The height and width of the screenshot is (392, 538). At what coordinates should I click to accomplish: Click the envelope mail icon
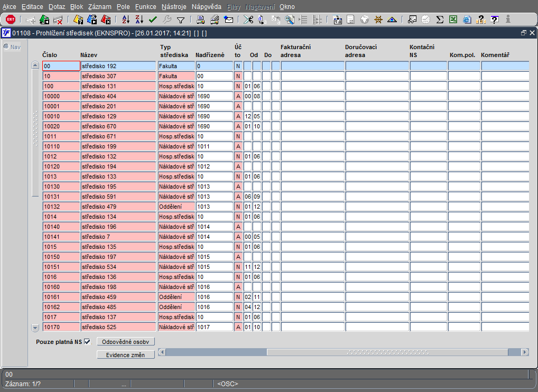coord(228,20)
